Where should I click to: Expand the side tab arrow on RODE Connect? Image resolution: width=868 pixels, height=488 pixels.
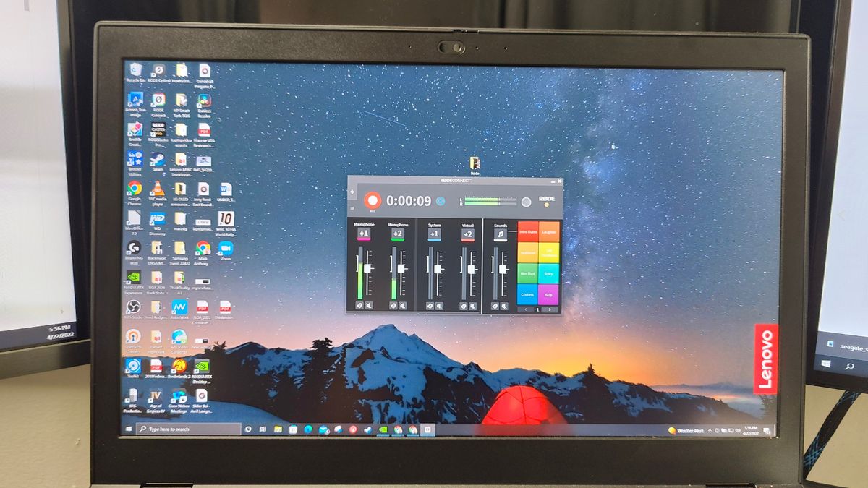352,192
